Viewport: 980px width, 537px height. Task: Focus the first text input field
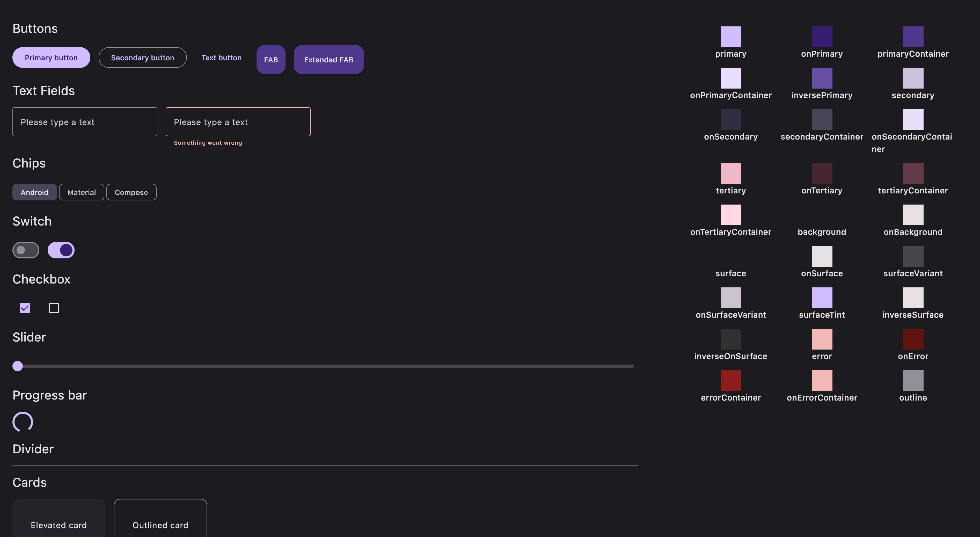point(84,122)
